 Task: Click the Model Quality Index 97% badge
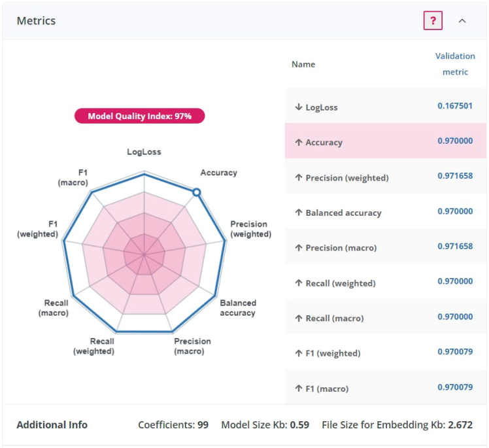click(139, 116)
